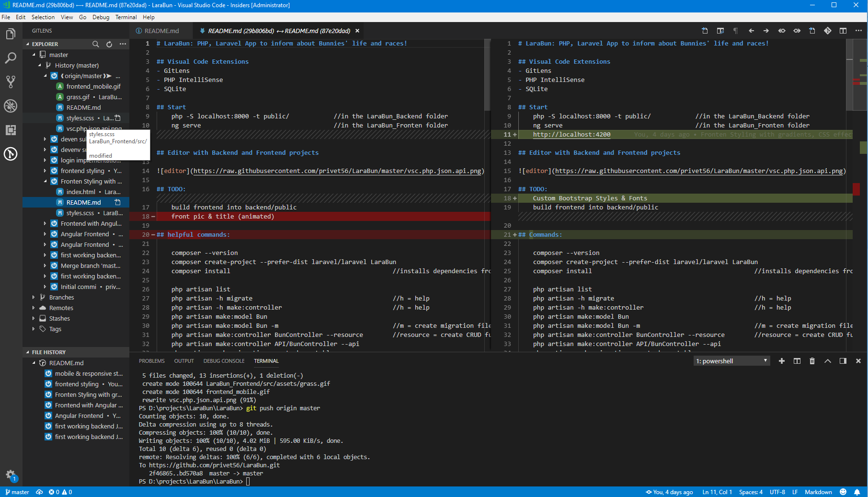The image size is (868, 497).
Task: Switch to the plain README.md editor tab
Action: [x=161, y=31]
